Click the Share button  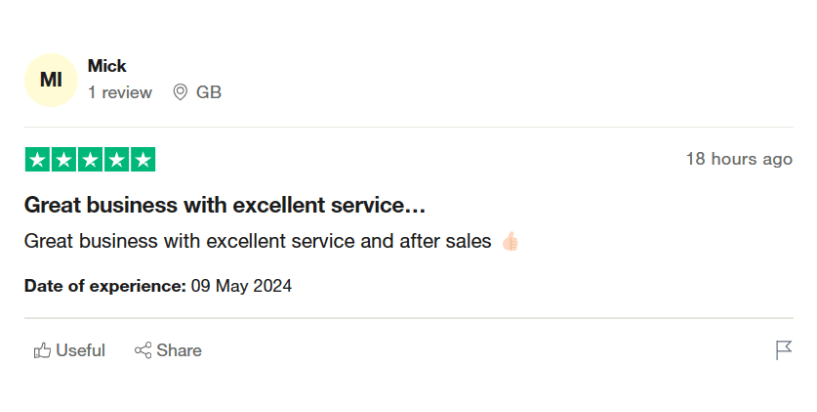pyautogui.click(x=168, y=350)
